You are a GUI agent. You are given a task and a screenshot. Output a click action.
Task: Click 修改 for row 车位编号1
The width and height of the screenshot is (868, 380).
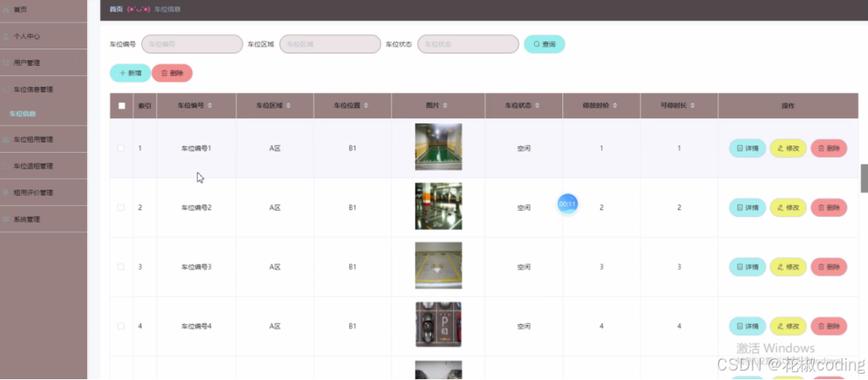pos(788,148)
